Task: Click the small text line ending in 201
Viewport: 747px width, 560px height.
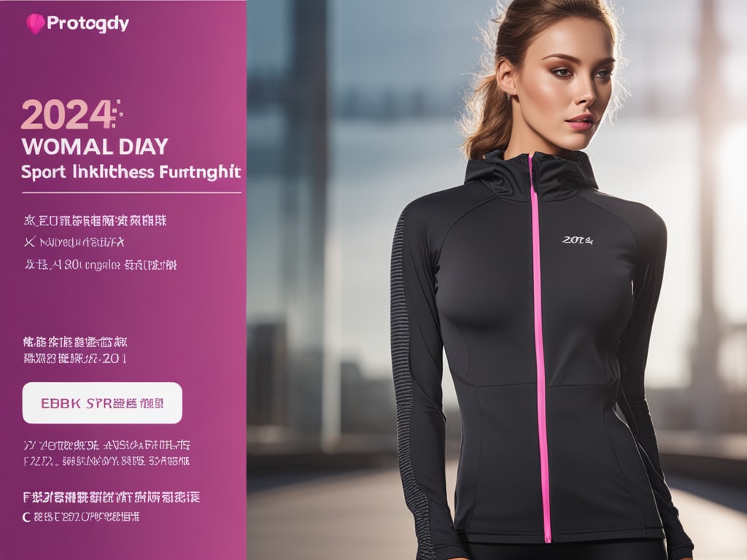Action: click(x=75, y=359)
